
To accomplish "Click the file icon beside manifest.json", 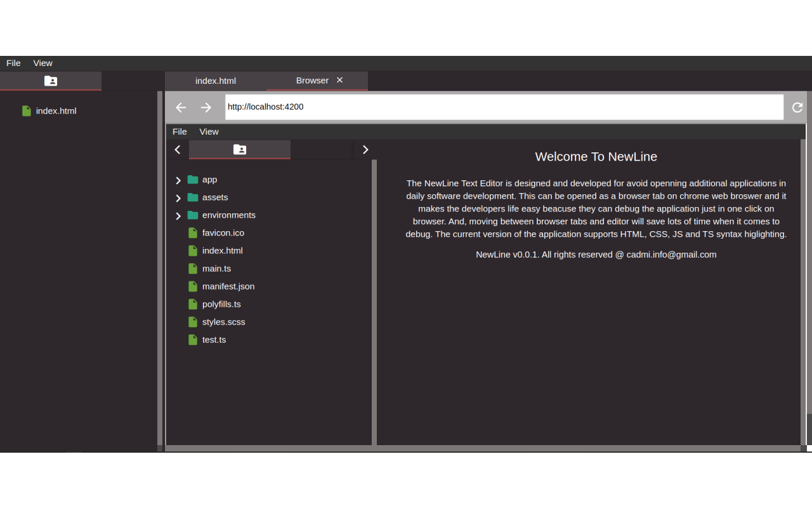I will click(193, 286).
